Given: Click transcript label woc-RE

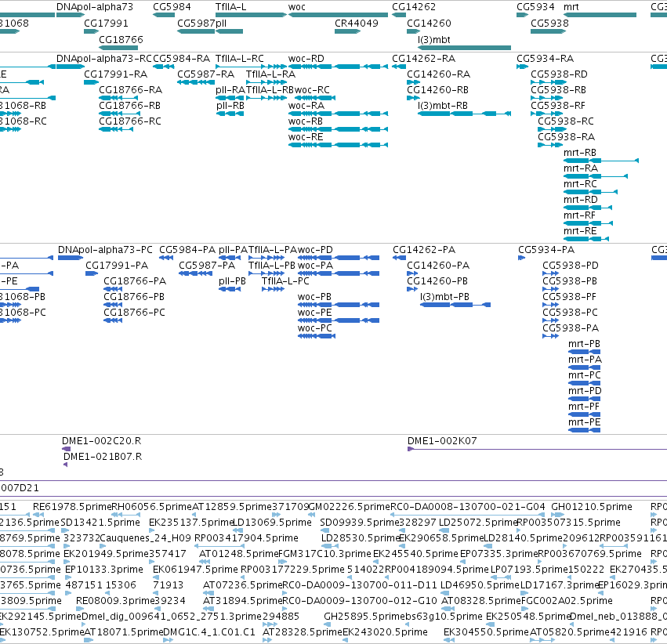Looking at the screenshot, I should pyautogui.click(x=306, y=137).
